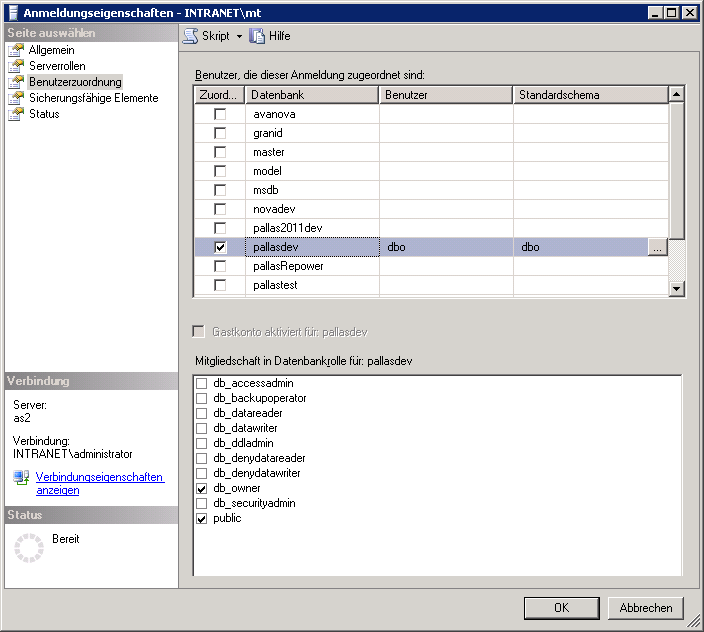The height and width of the screenshot is (632, 704).
Task: Click the pallasdev Standardschema cell dbo
Action: [580, 247]
